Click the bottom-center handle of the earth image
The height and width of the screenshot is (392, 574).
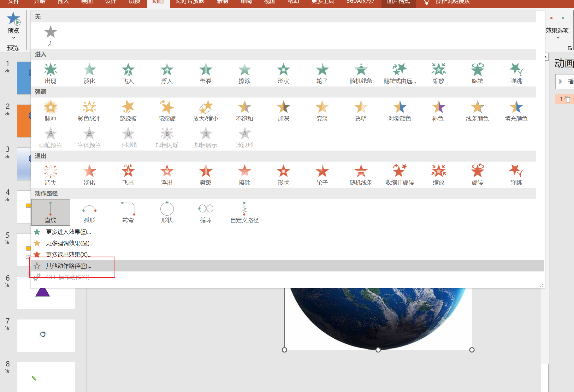pyautogui.click(x=378, y=350)
